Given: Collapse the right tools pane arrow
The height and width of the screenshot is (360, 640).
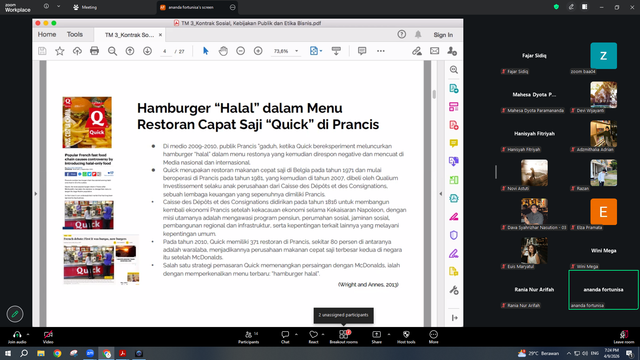Looking at the screenshot, I should point(440,193).
